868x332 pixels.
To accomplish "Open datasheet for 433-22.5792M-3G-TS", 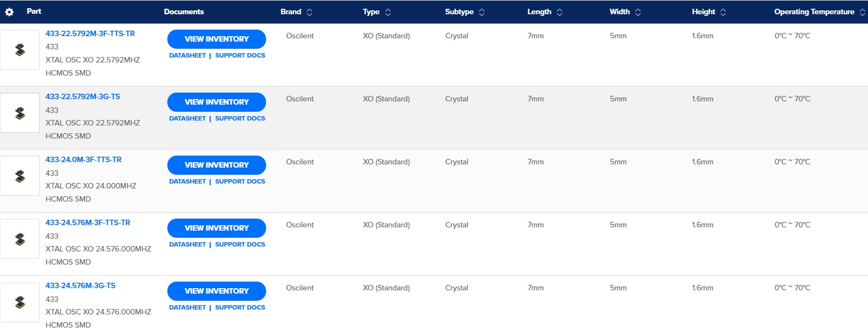I will coord(188,118).
